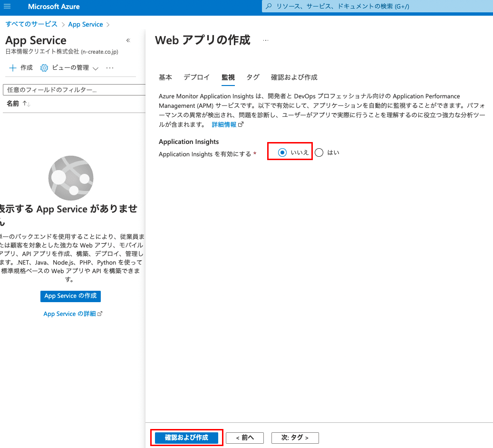This screenshot has height=448, width=493.
Task: Open more options next to Web アプリの作成
Action: pos(266,40)
